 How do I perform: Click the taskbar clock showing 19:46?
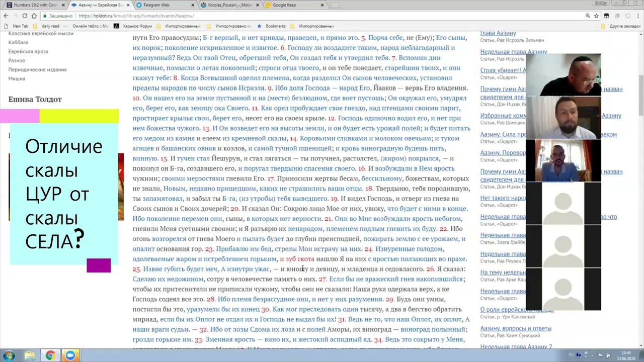click(626, 355)
